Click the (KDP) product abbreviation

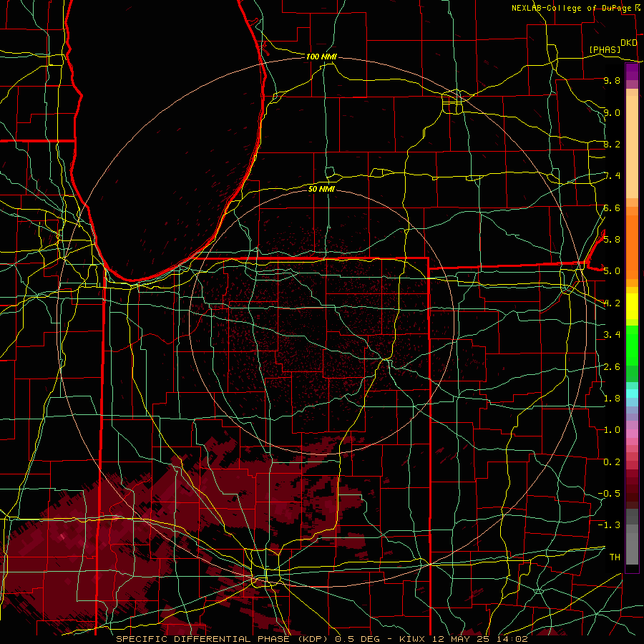click(x=313, y=639)
